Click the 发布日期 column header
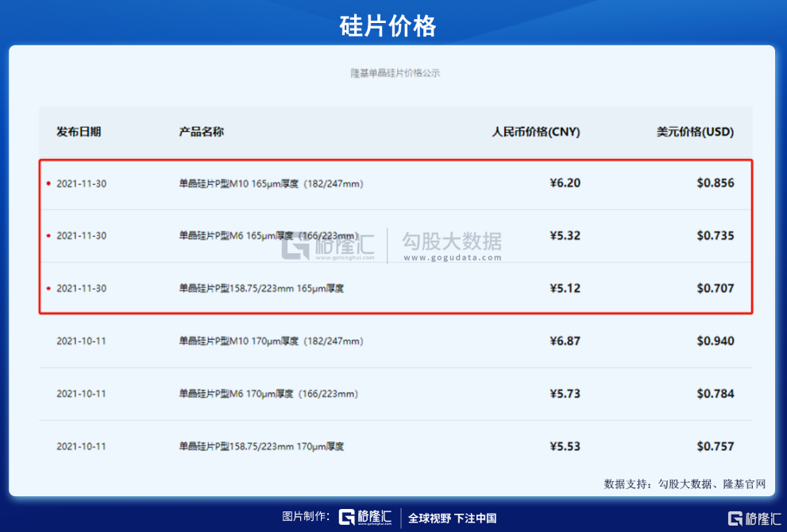The image size is (787, 532). pos(79,132)
